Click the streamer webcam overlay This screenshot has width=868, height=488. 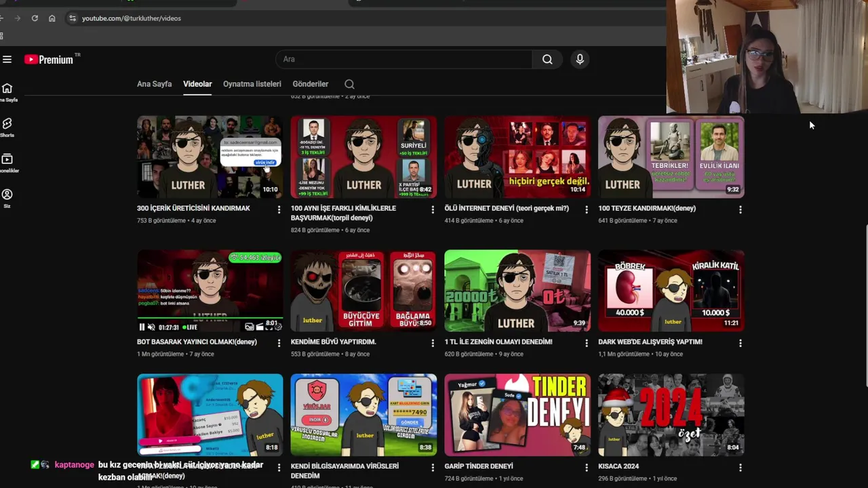point(767,56)
